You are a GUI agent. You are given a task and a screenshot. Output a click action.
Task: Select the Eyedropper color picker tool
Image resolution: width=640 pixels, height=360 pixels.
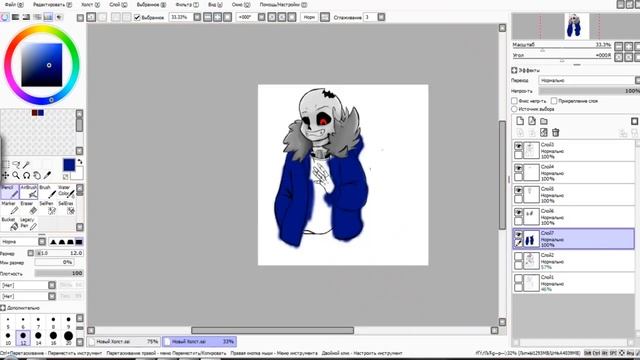pos(48,175)
